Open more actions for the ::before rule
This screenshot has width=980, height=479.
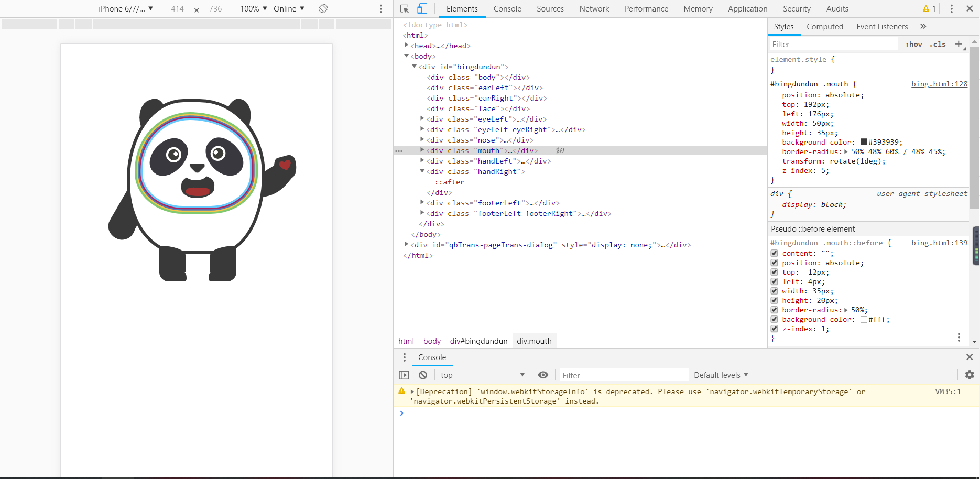click(959, 338)
